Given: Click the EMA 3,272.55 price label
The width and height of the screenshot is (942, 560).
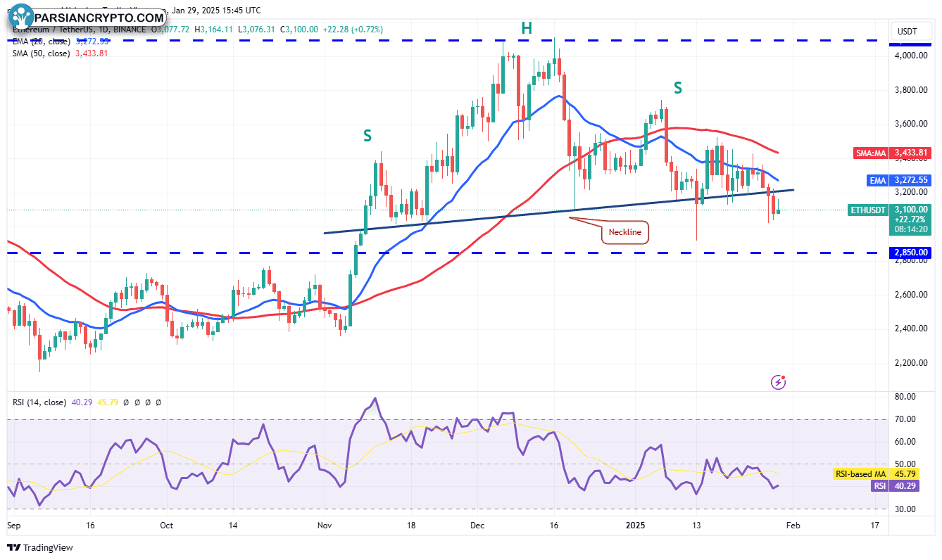Looking at the screenshot, I should click(x=900, y=180).
